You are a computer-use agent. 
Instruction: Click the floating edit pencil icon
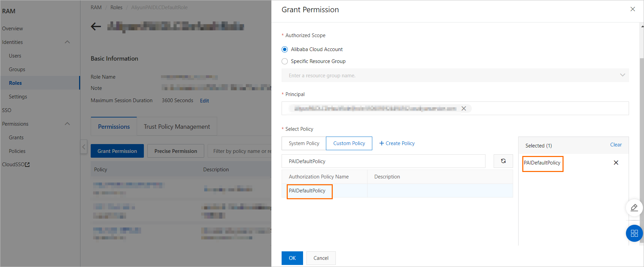[634, 207]
